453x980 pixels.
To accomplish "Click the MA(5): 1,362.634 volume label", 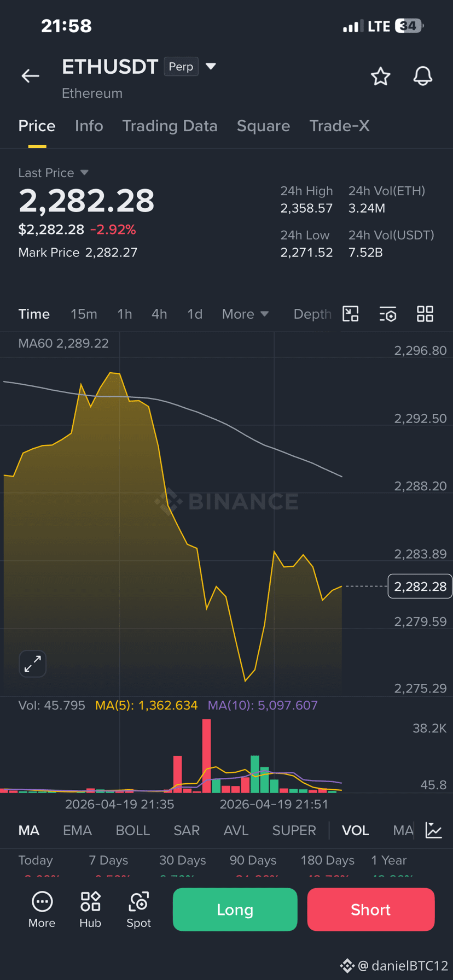I will click(146, 706).
